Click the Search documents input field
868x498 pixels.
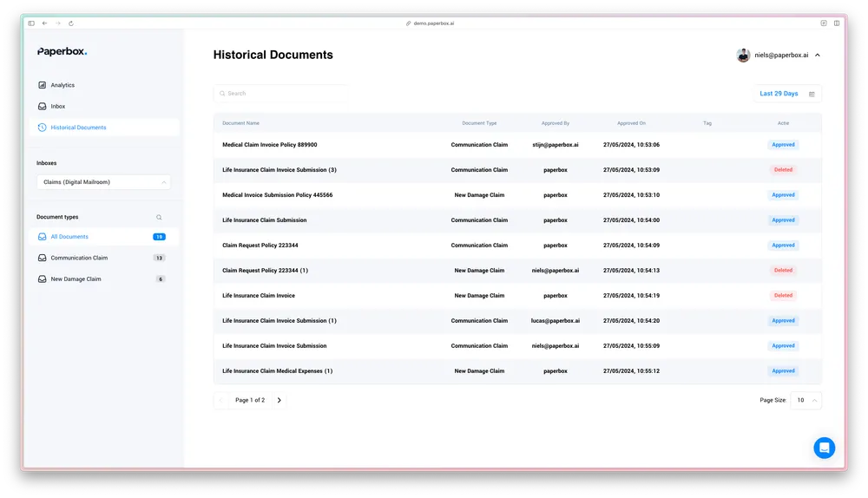282,94
